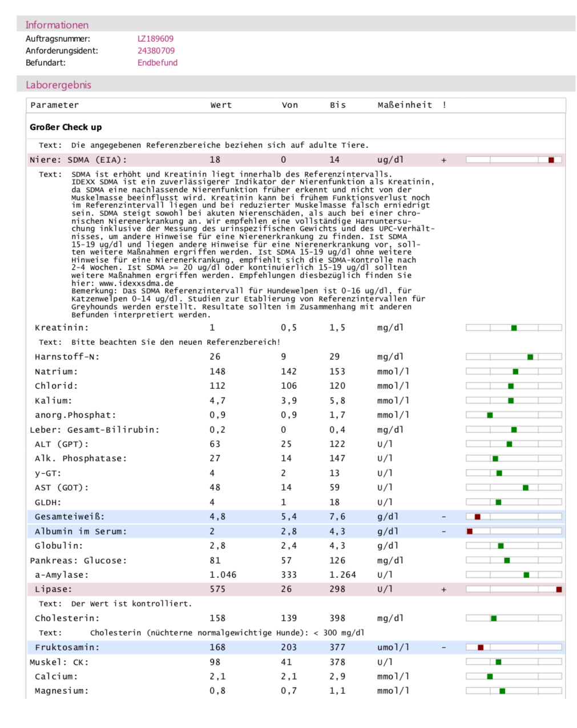The height and width of the screenshot is (728, 577).
Task: Click the plus flag in the Lipase row
Action: pyautogui.click(x=443, y=589)
